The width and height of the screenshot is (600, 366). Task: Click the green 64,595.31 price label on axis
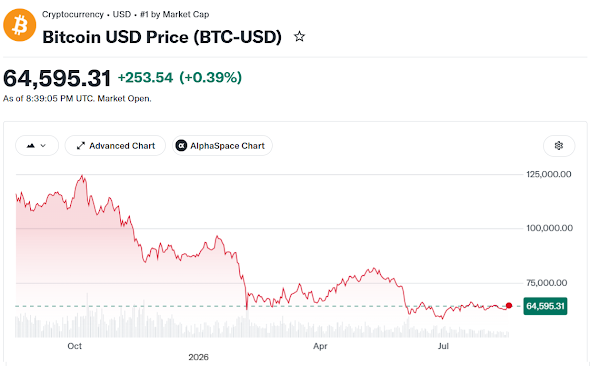545,306
